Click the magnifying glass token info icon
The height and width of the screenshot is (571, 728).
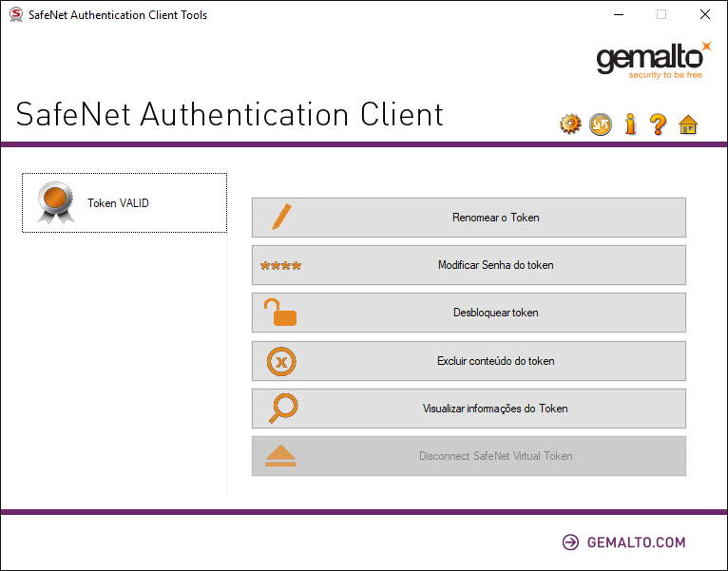pyautogui.click(x=282, y=409)
